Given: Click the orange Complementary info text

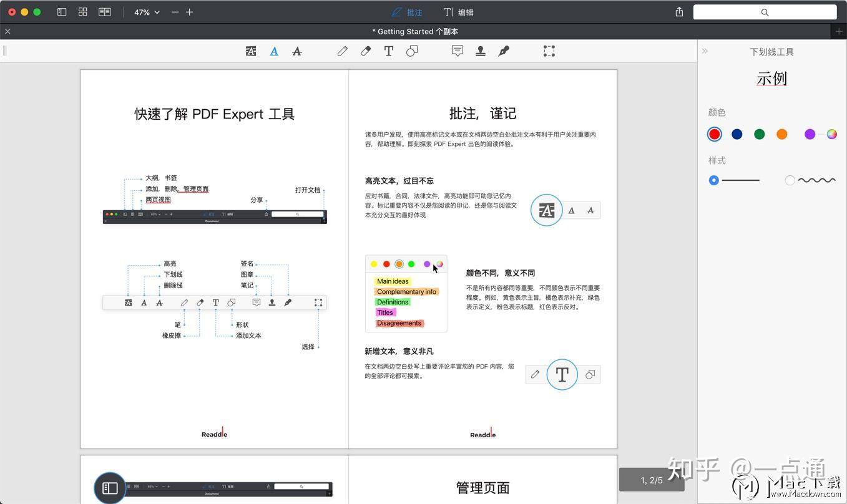Looking at the screenshot, I should pos(406,292).
